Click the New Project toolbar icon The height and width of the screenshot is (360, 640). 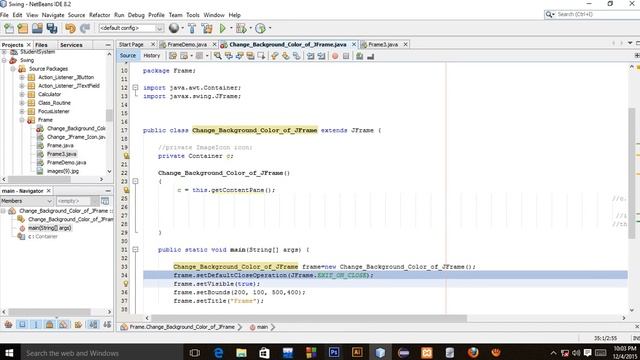coord(23,28)
